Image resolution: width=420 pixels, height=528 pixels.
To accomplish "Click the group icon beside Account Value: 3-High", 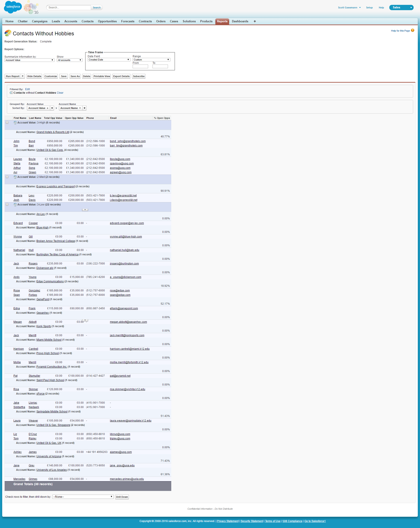I will click(15, 123).
